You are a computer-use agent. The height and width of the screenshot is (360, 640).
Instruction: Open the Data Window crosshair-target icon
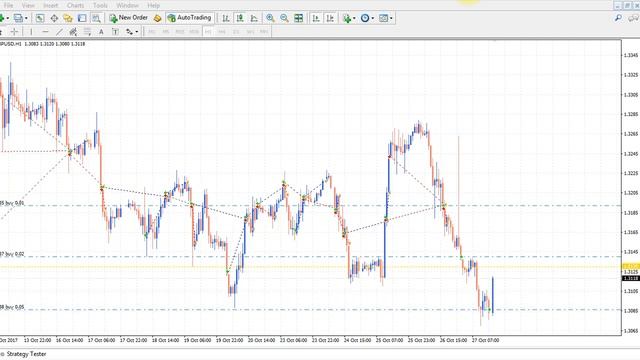pyautogui.click(x=54, y=18)
